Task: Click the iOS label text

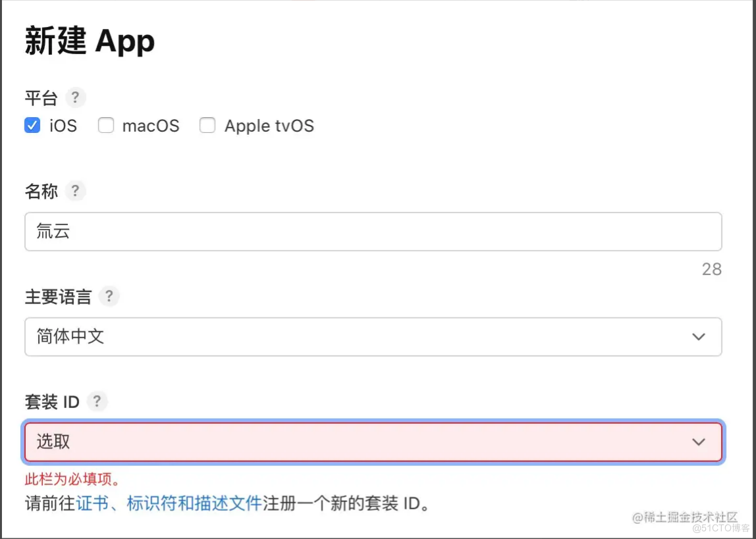Action: pos(63,126)
